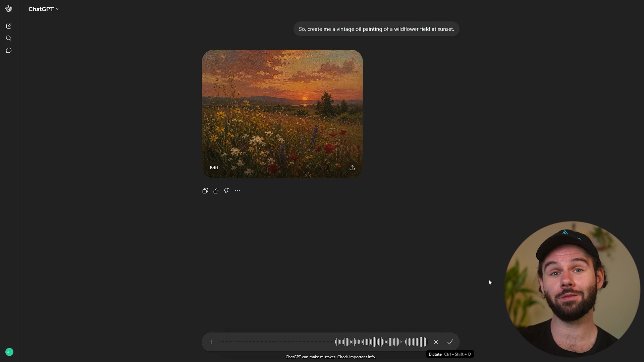Image resolution: width=644 pixels, height=362 pixels.
Task: Give a thumbs down to the response
Action: pyautogui.click(x=227, y=191)
